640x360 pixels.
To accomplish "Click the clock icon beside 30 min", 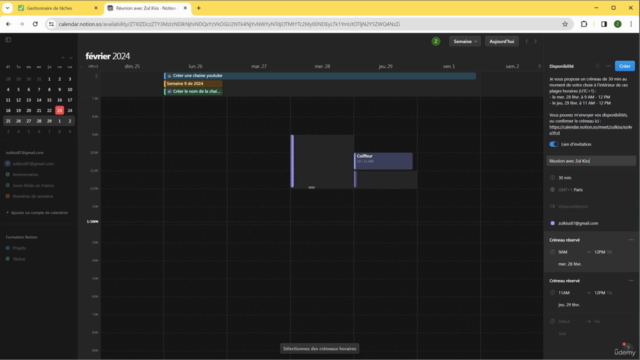I will (553, 178).
